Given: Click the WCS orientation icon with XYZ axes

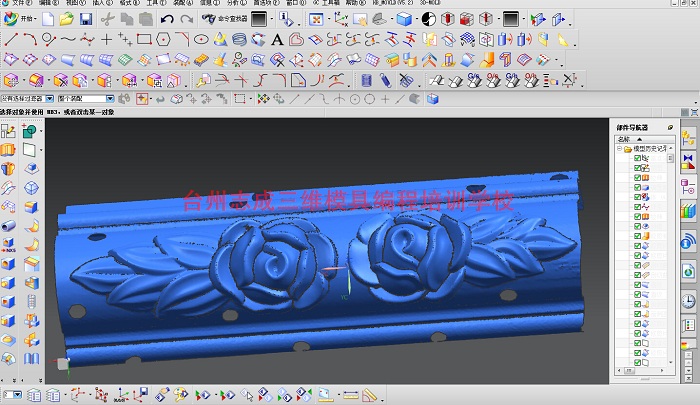Looking at the screenshot, I should click(x=341, y=19).
